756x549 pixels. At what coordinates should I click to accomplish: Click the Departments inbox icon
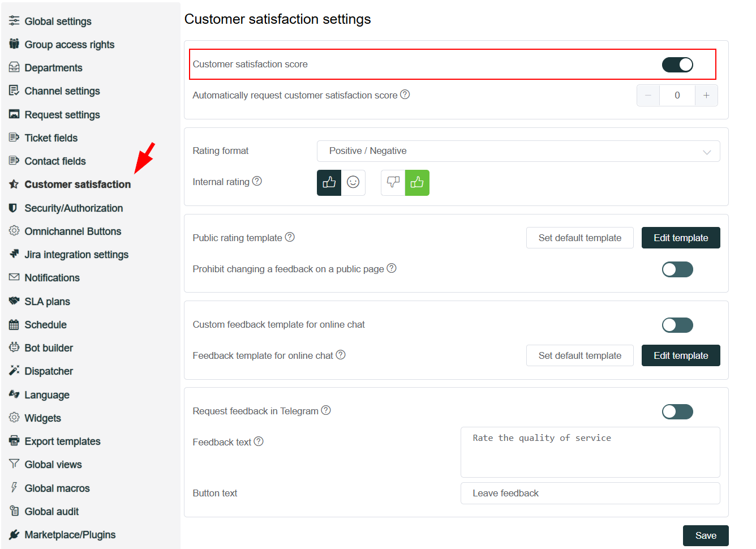pos(14,67)
